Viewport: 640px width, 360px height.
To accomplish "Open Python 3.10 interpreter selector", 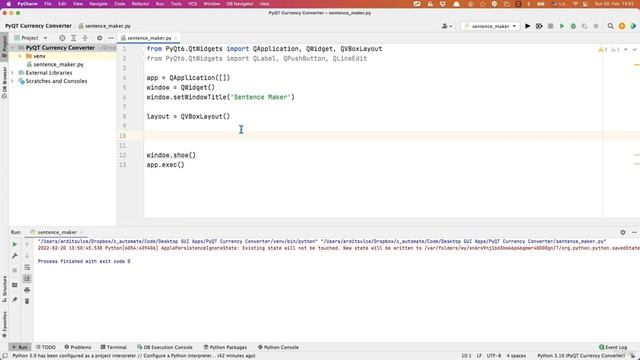I will [x=580, y=356].
